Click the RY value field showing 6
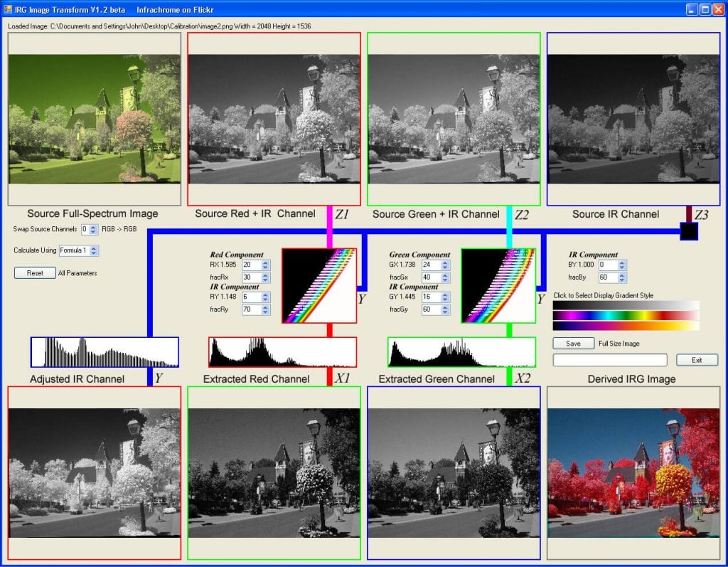This screenshot has height=567, width=728. pyautogui.click(x=251, y=297)
